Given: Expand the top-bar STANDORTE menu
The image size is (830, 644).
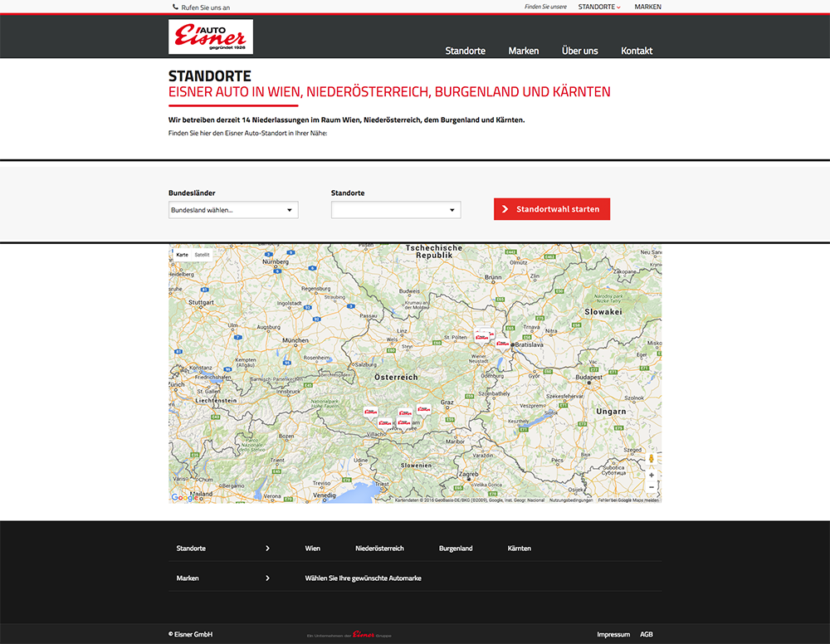Looking at the screenshot, I should (599, 7).
